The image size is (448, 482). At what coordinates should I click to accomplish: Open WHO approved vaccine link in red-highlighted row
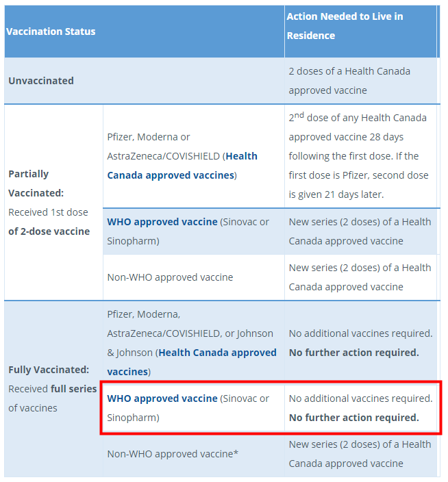[162, 398]
